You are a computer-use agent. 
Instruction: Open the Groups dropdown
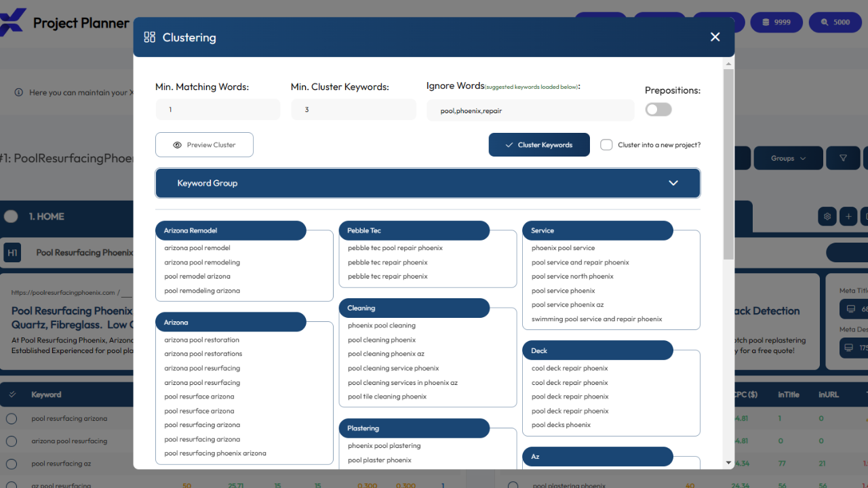pos(788,158)
